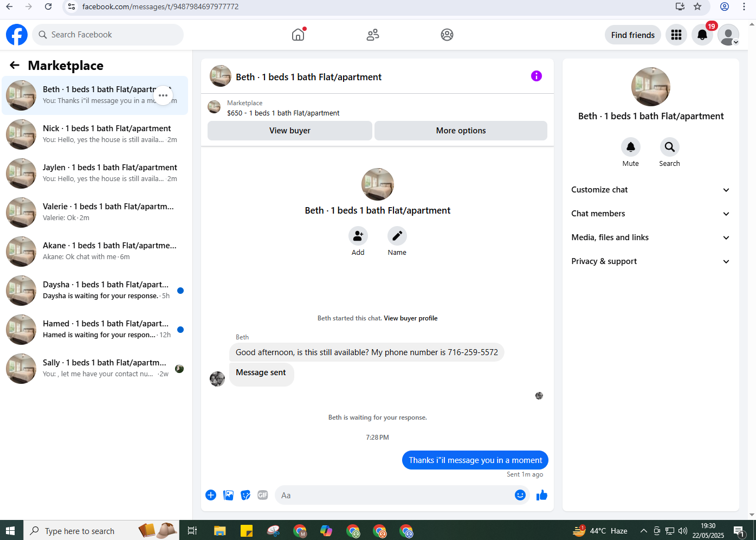Bookmark this page with the star icon
The image size is (756, 540).
697,7
